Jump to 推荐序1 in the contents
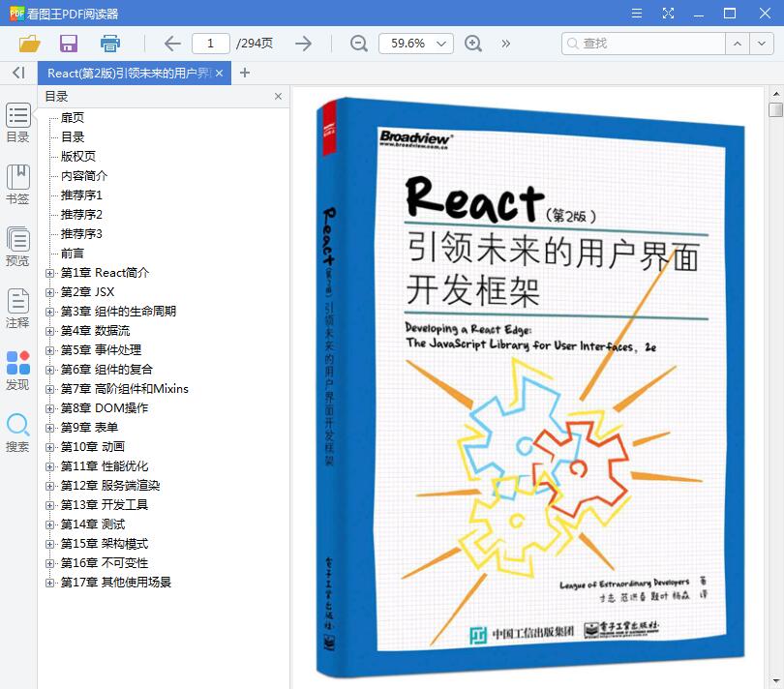 point(81,195)
